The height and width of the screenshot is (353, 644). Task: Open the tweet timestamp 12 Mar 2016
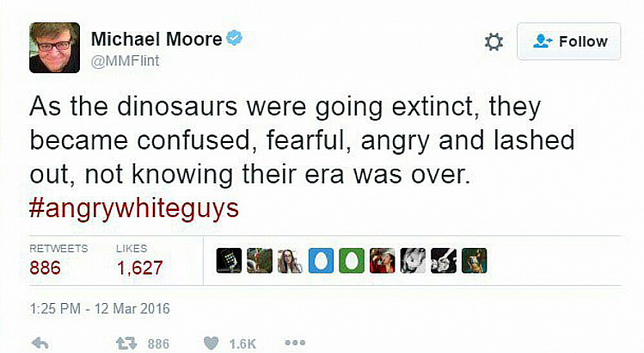(100, 308)
